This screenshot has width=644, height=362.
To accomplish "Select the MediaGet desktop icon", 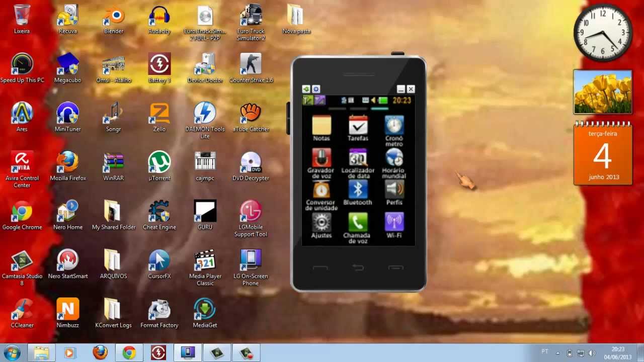I will (x=205, y=313).
